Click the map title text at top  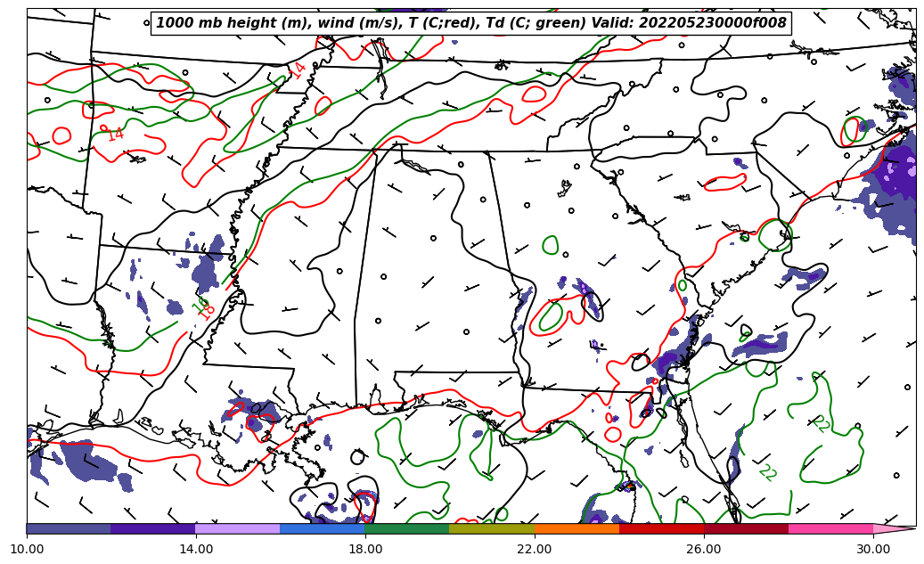tap(471, 23)
